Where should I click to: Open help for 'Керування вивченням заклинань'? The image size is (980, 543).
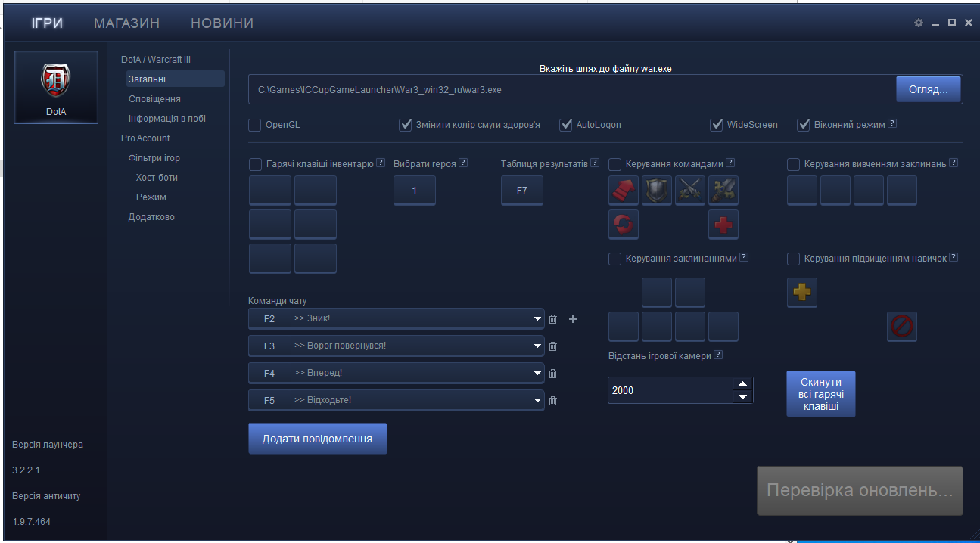pyautogui.click(x=954, y=162)
